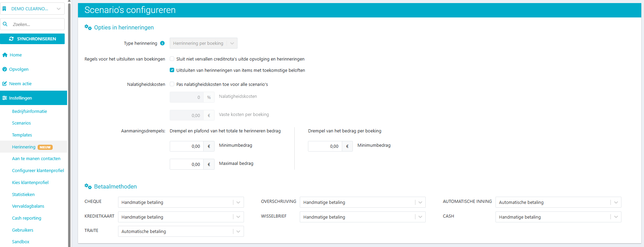
Task: Open Scenarios in the settings submenu
Action: (x=21, y=123)
